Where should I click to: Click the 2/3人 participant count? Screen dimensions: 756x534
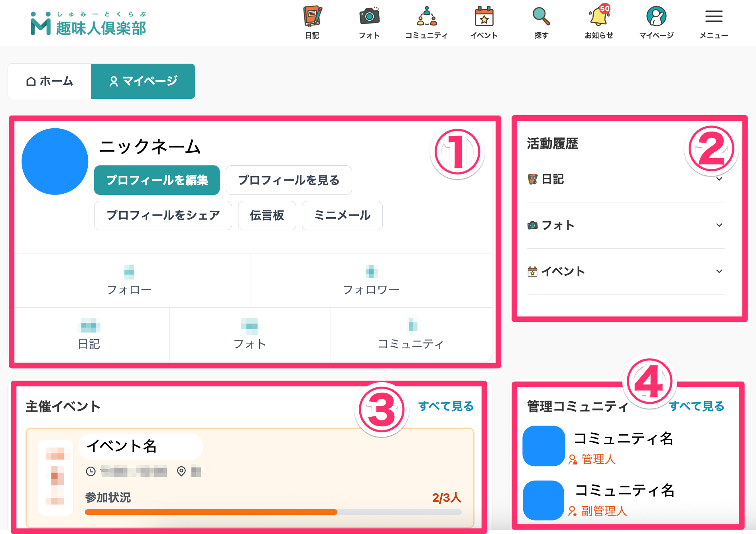tap(447, 497)
